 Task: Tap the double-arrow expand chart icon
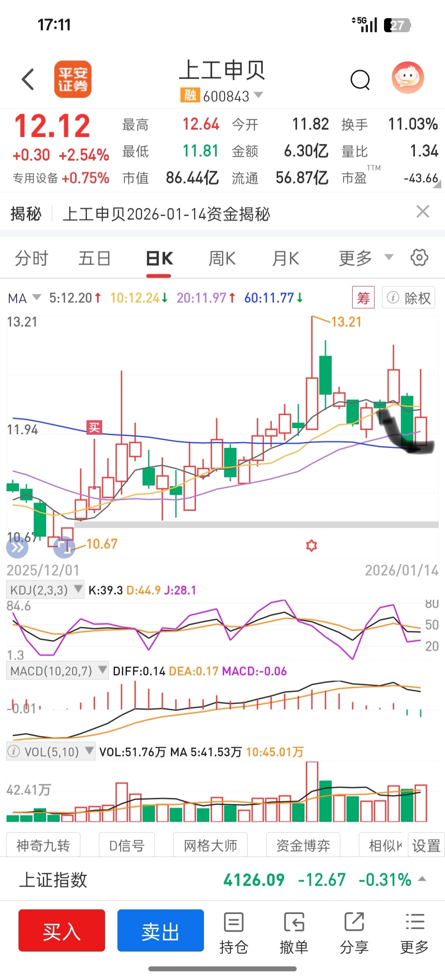point(17,547)
